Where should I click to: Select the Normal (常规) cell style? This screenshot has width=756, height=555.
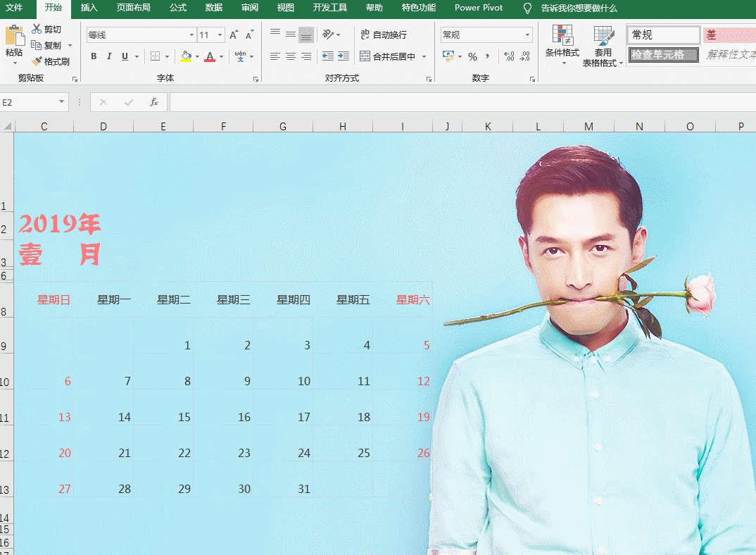tap(663, 35)
